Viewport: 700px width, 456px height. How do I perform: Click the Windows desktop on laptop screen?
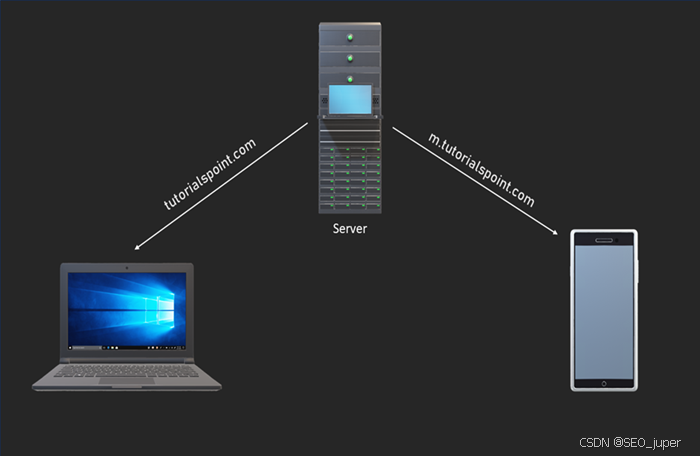(x=127, y=311)
